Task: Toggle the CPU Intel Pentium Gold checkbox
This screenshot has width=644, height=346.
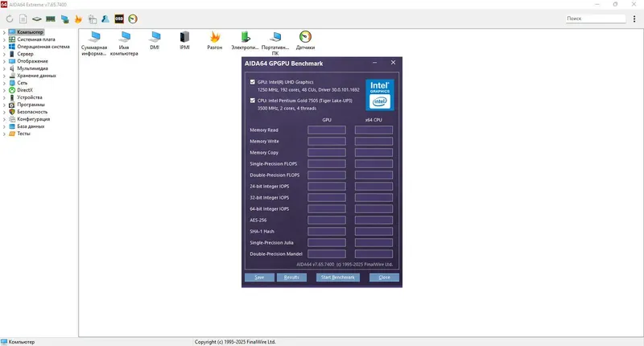Action: (x=253, y=101)
